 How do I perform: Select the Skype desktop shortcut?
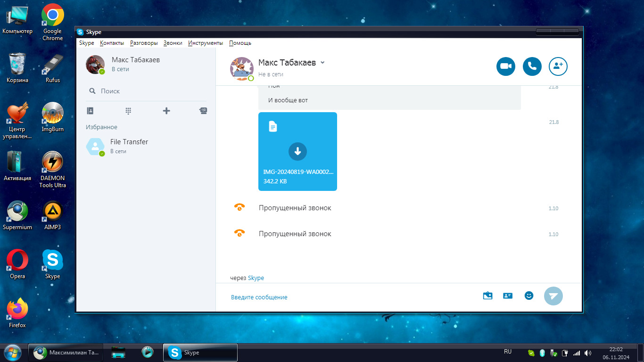pos(53,264)
